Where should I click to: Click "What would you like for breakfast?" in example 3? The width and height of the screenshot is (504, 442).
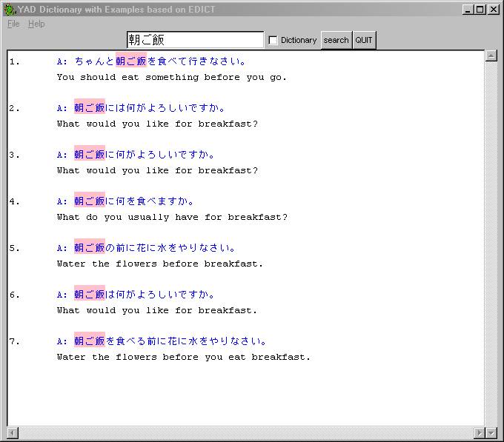coord(157,170)
